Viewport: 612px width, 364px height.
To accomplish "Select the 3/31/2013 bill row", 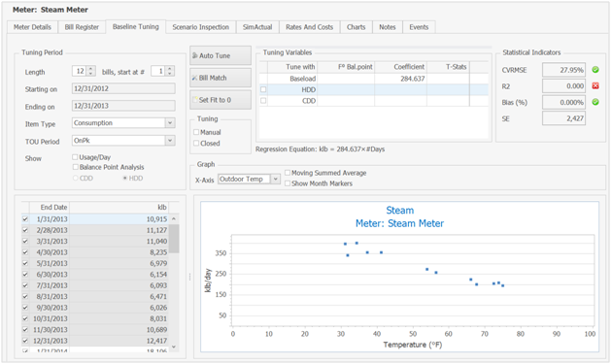I will (95, 241).
